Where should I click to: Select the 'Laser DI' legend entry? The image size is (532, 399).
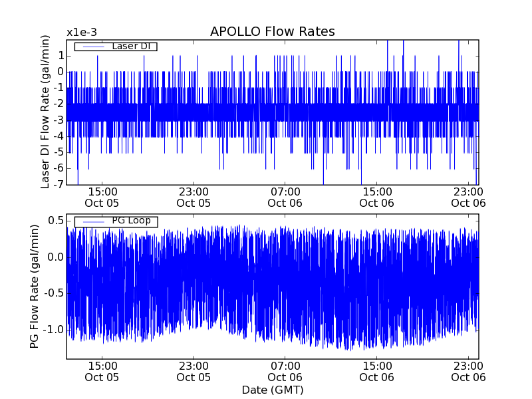tap(116, 46)
